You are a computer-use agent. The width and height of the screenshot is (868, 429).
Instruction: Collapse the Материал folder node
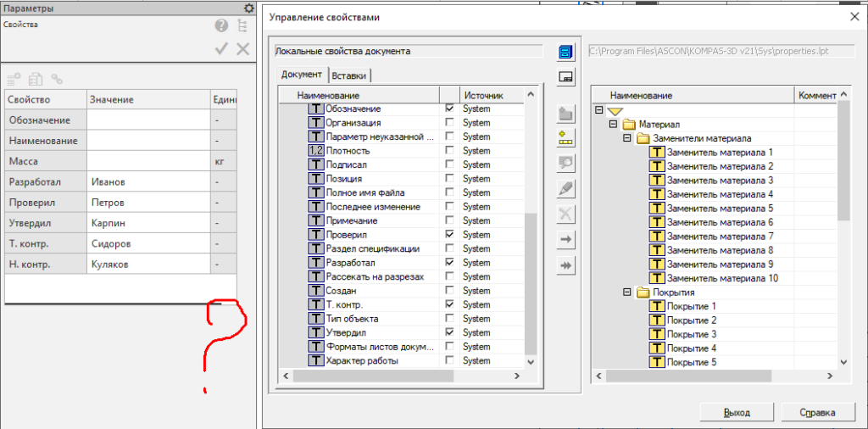click(x=614, y=125)
